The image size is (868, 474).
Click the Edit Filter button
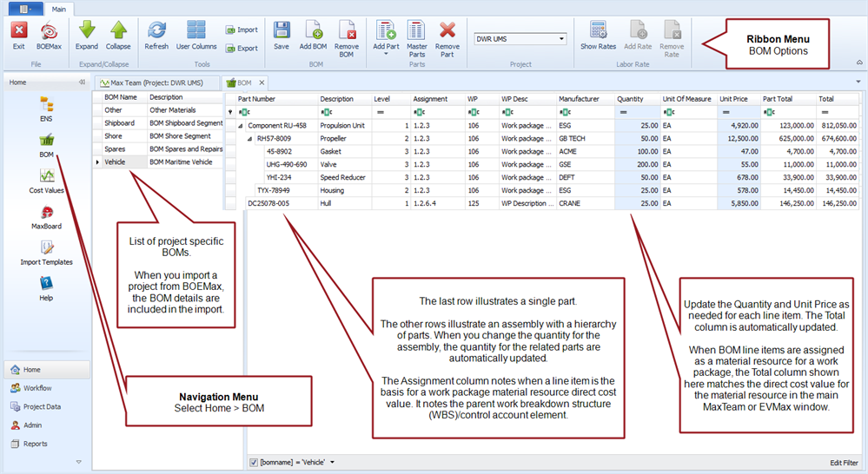[844, 463]
